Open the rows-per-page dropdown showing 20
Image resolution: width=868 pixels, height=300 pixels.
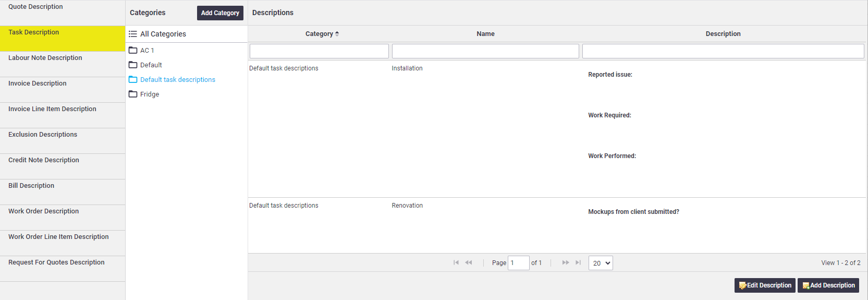click(x=601, y=263)
